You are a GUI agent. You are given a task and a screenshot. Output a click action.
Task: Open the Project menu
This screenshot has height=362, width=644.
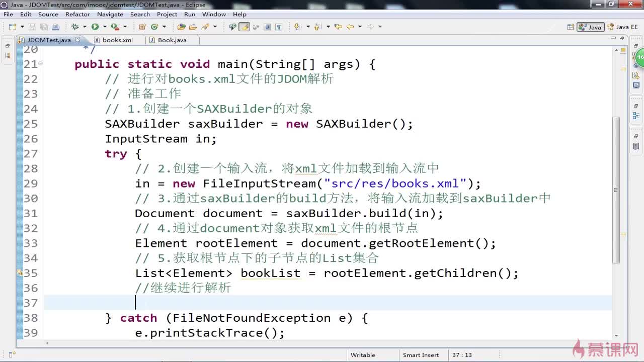tap(167, 14)
